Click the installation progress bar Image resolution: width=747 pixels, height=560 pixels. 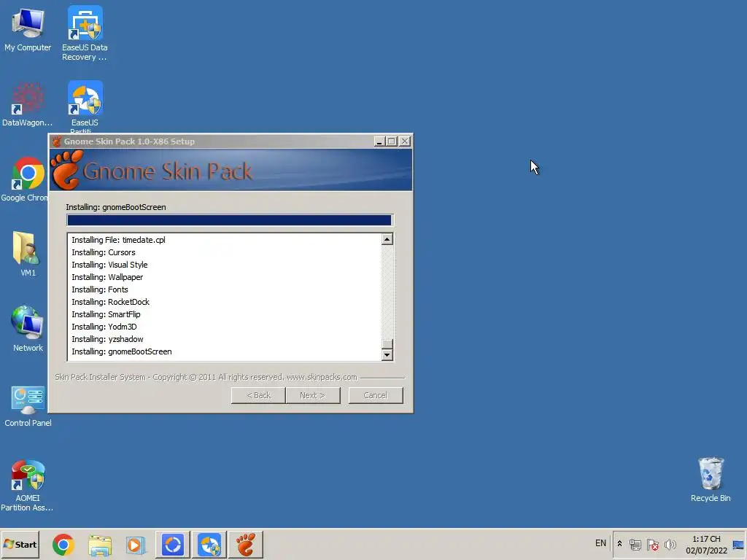coord(230,220)
